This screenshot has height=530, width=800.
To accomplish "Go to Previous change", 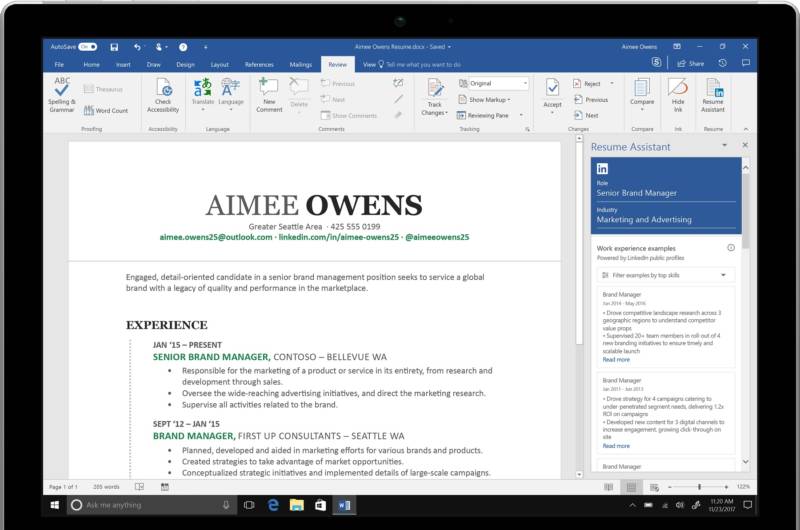I will (x=591, y=99).
